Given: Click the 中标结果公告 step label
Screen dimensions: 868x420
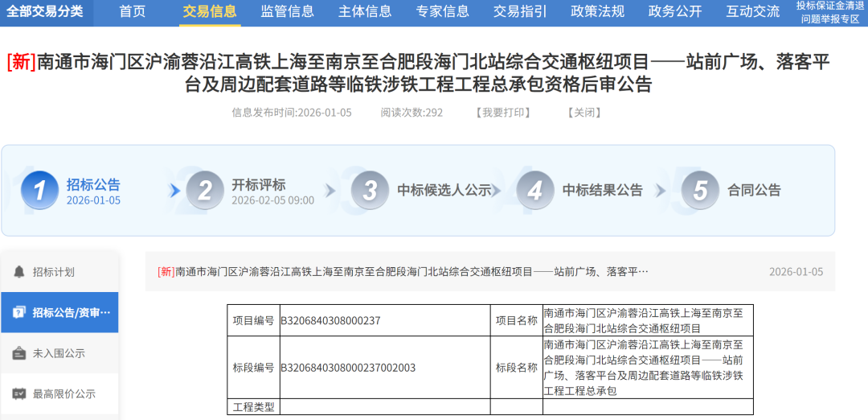Looking at the screenshot, I should pyautogui.click(x=603, y=191).
